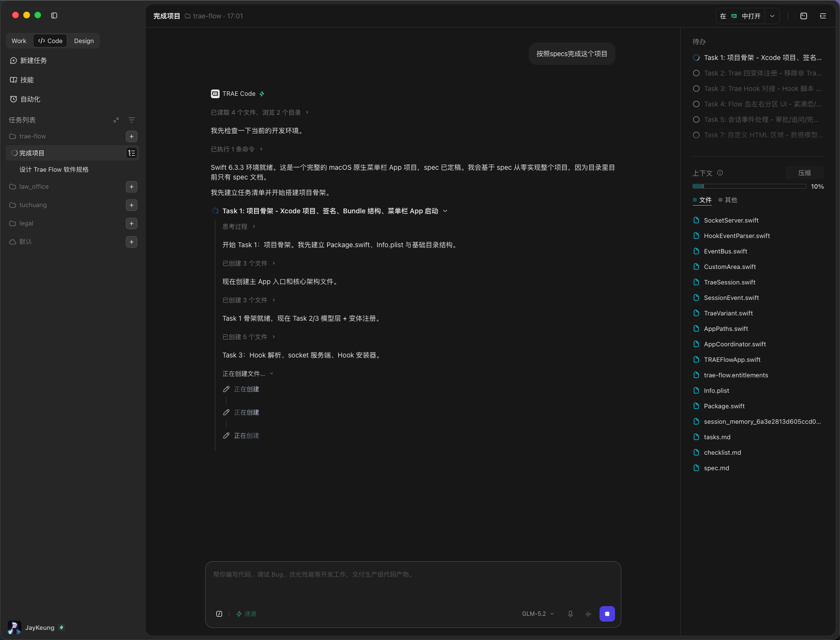Add task in 默认 group
The height and width of the screenshot is (640, 840).
pos(132,242)
